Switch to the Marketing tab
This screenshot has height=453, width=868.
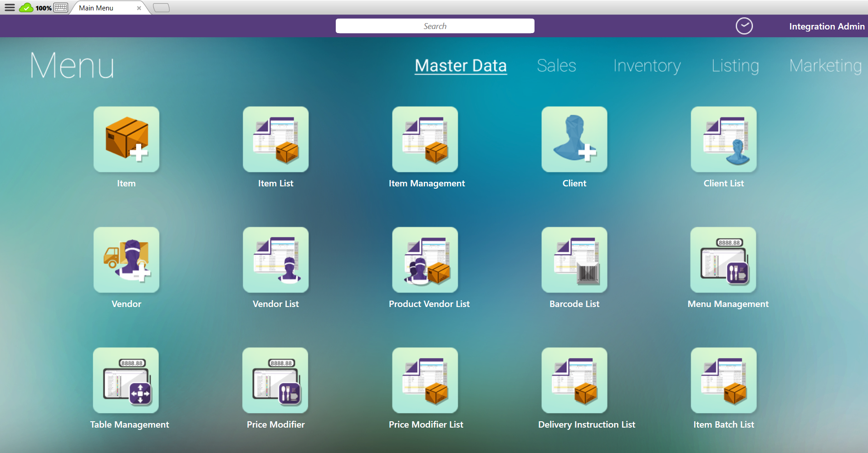click(x=825, y=66)
